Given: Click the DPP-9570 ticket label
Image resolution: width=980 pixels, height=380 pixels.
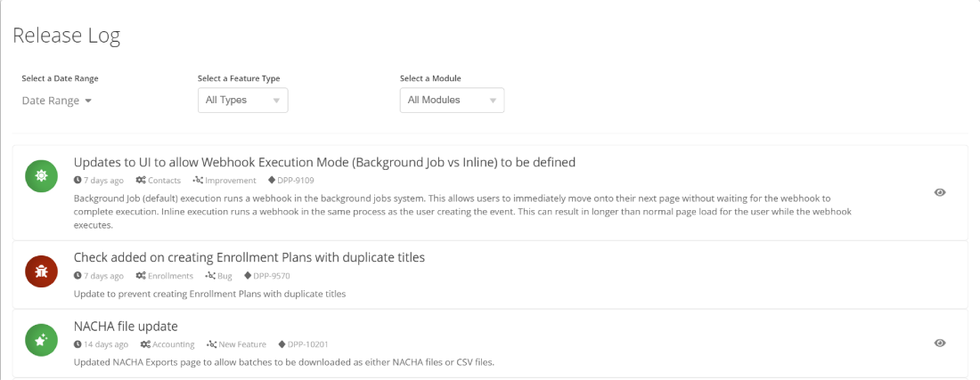Looking at the screenshot, I should click(x=271, y=275).
